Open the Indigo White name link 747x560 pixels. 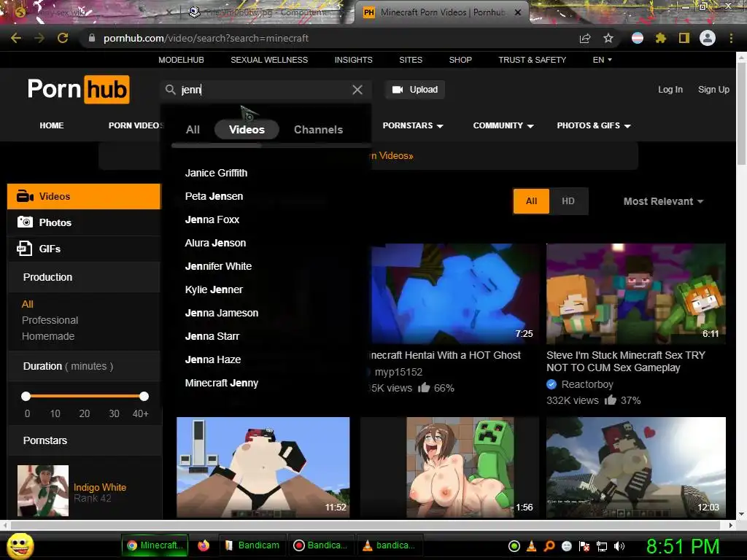pos(100,487)
